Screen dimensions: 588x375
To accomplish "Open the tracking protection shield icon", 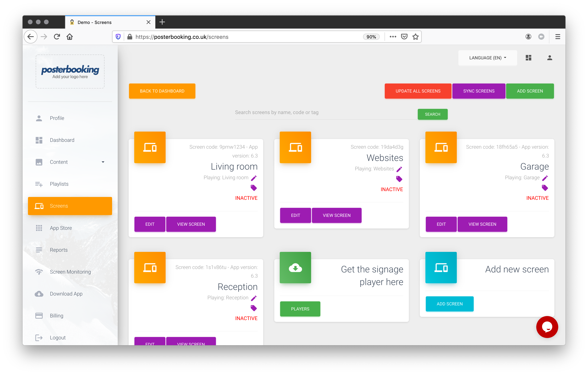I will (x=118, y=37).
